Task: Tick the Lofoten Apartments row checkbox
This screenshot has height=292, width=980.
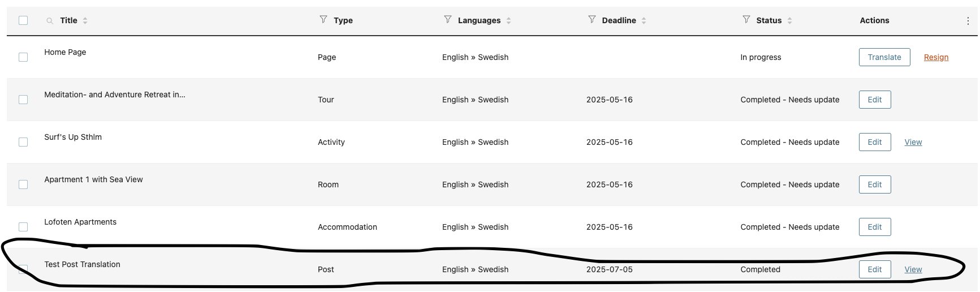Action: pos(23,227)
